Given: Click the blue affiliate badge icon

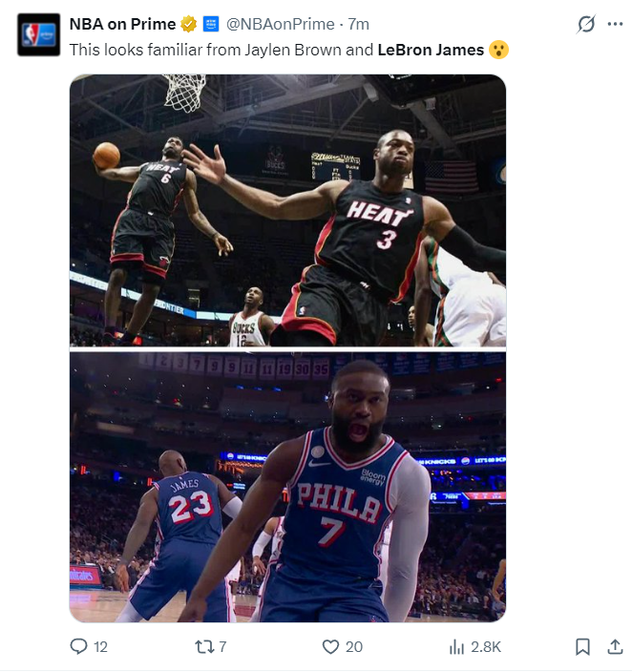Looking at the screenshot, I should pyautogui.click(x=211, y=24).
